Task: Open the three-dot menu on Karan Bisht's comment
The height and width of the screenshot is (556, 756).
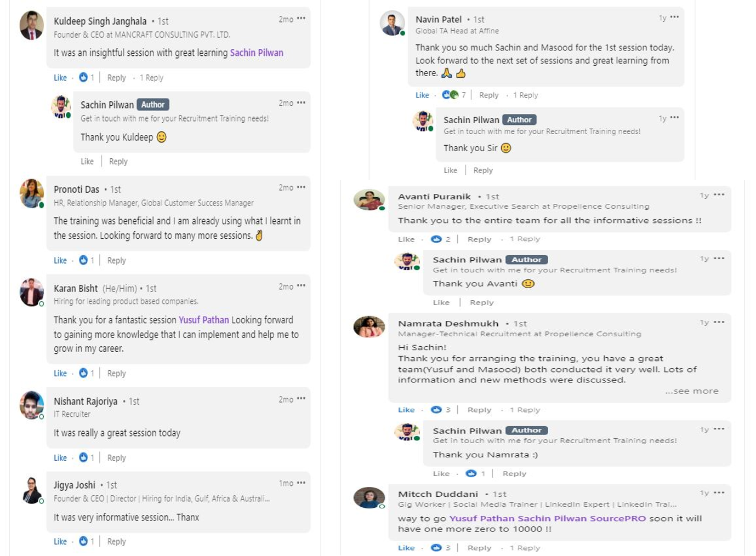Action: point(301,286)
